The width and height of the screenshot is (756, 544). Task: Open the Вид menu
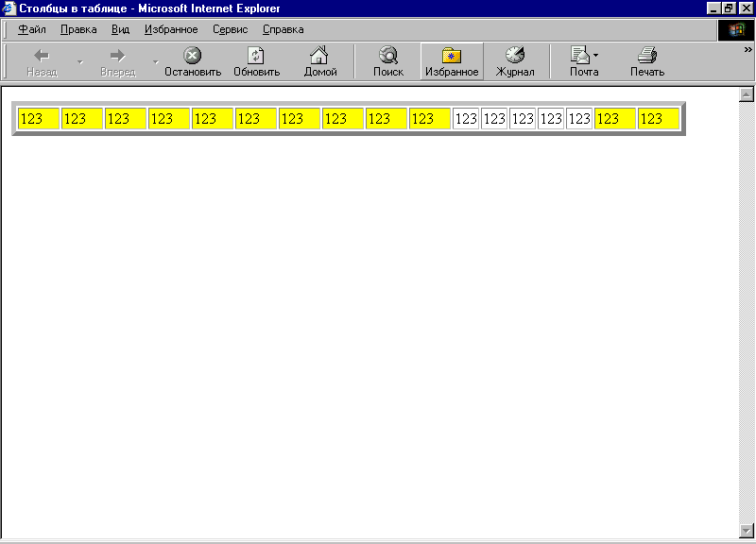121,29
